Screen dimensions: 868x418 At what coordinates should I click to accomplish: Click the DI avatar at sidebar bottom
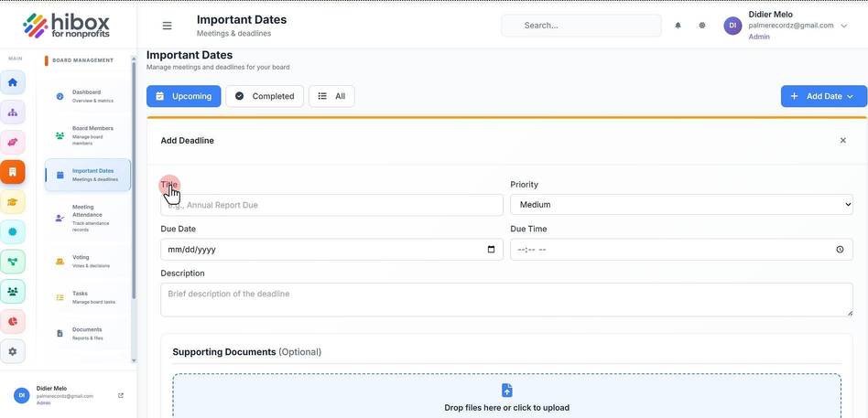click(21, 395)
